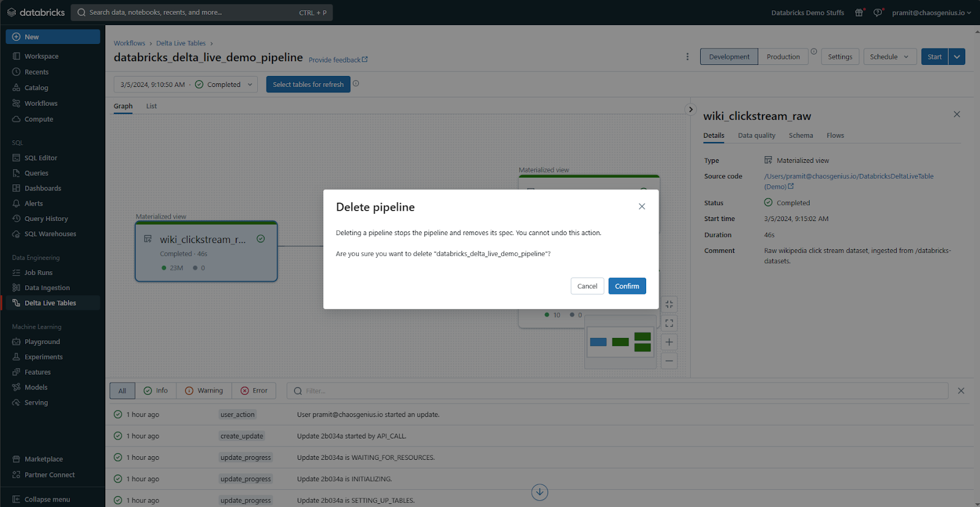Select the wiki_clickstream_raw graph node

coord(206,252)
